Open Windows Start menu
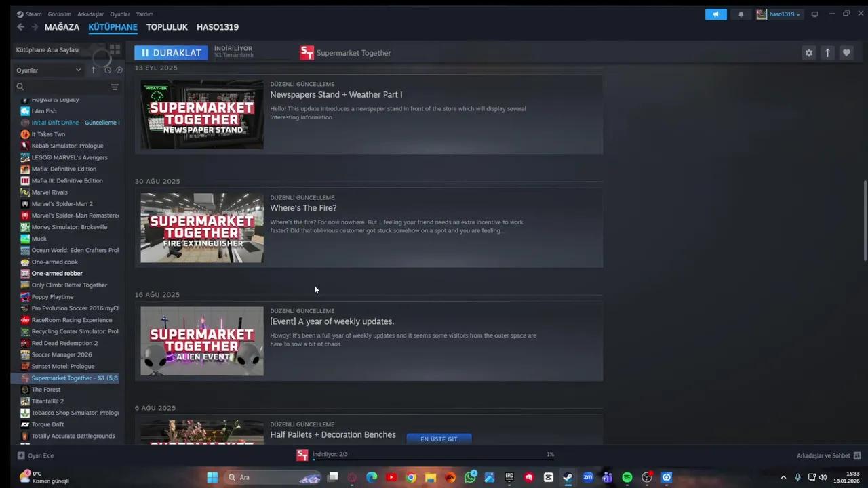This screenshot has width=868, height=488. [212, 477]
